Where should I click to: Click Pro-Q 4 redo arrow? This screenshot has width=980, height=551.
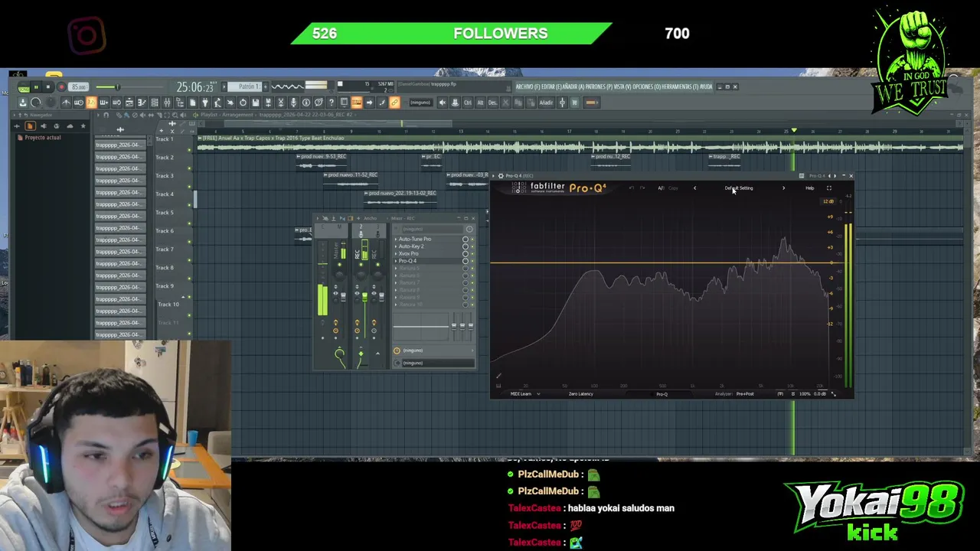pos(642,188)
